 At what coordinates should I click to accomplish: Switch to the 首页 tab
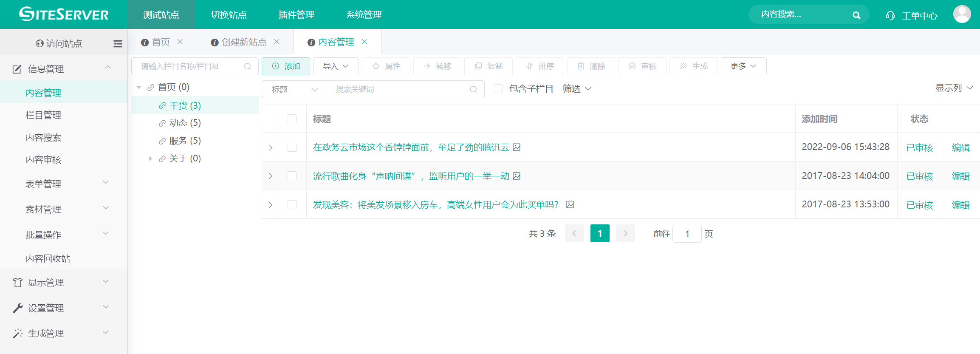point(161,42)
